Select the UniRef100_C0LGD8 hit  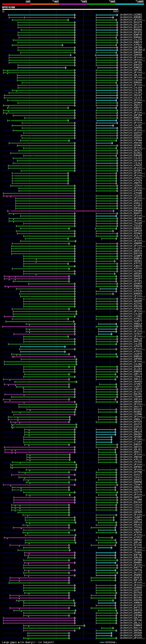pos(131,90)
